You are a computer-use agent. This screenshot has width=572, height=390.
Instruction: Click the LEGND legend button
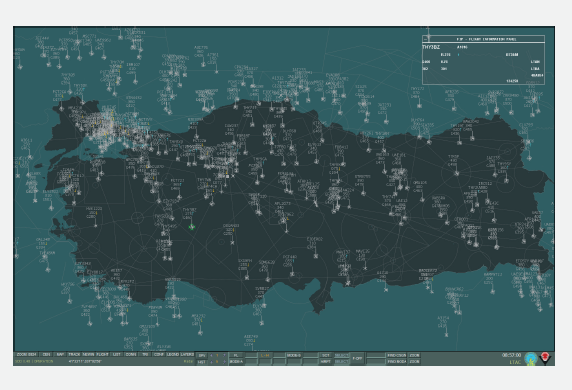click(x=173, y=355)
